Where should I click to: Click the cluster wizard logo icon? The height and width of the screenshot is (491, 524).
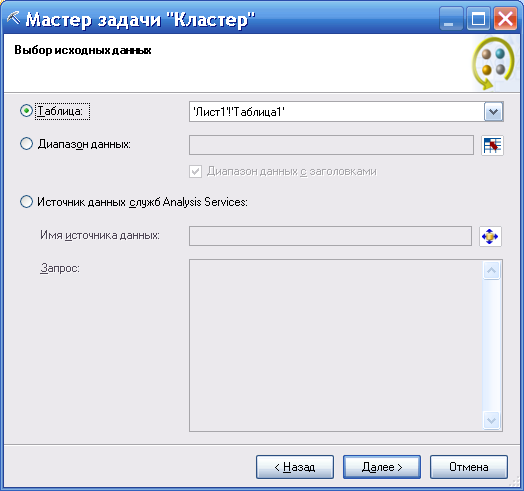494,64
